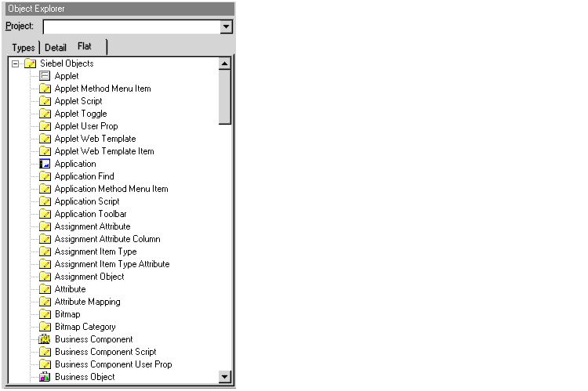Click the Applet object type icon
Screen dimensions: 588x391
45,76
